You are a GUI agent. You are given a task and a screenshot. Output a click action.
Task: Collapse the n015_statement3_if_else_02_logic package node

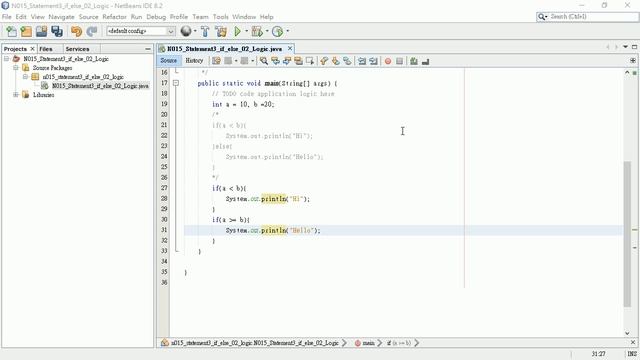(x=25, y=77)
